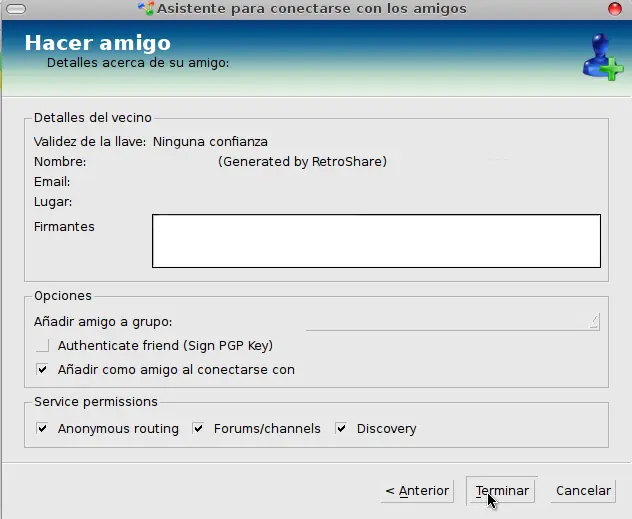
Task: Close the window with red button
Action: tap(615, 8)
